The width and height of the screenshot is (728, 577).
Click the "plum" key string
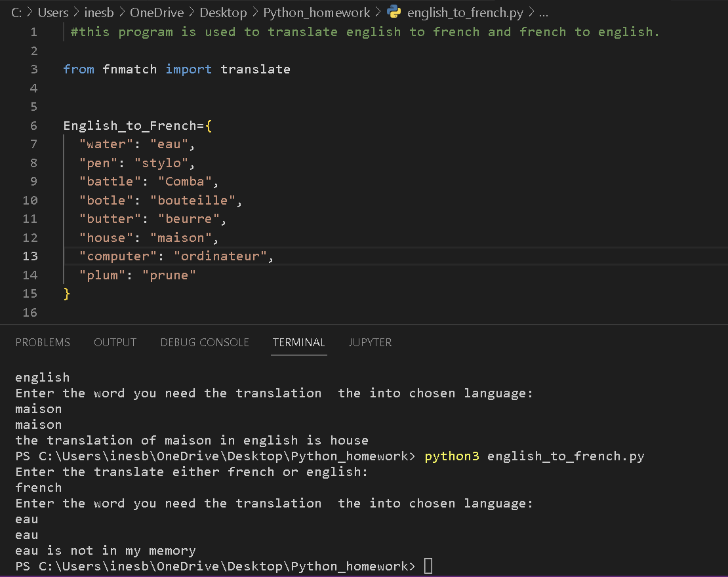[x=102, y=275]
